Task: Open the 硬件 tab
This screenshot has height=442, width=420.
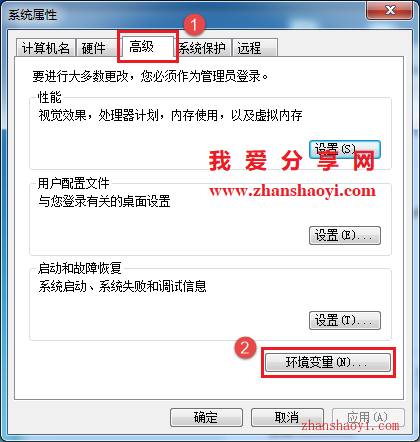Action: (94, 48)
